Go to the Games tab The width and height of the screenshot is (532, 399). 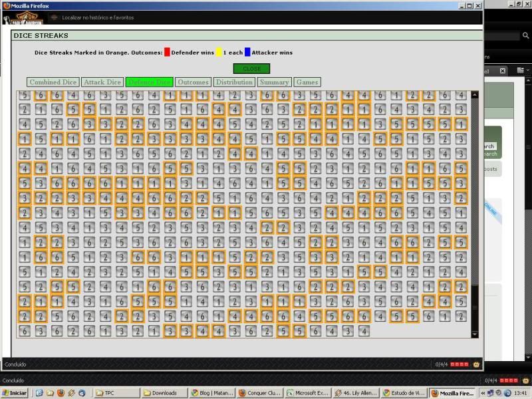[x=307, y=82]
